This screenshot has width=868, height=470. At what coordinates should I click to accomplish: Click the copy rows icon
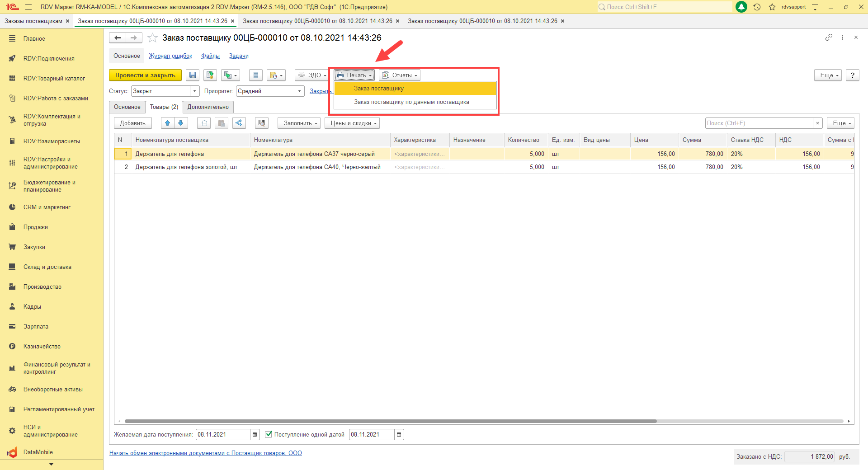point(204,123)
